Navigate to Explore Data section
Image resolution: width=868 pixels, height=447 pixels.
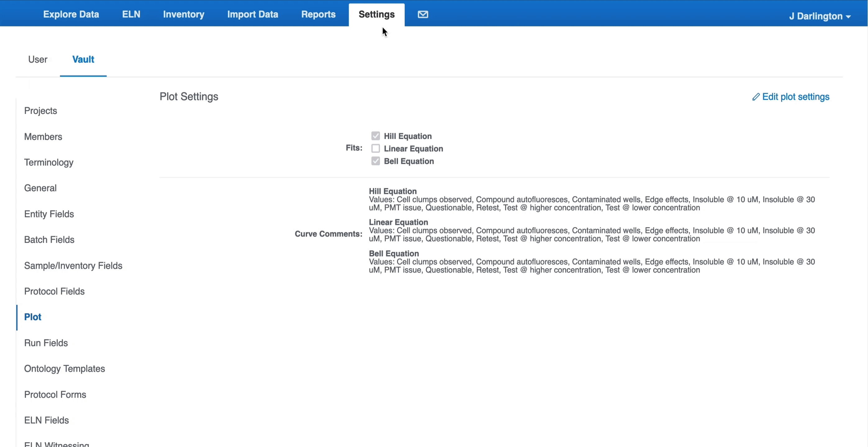click(x=71, y=14)
